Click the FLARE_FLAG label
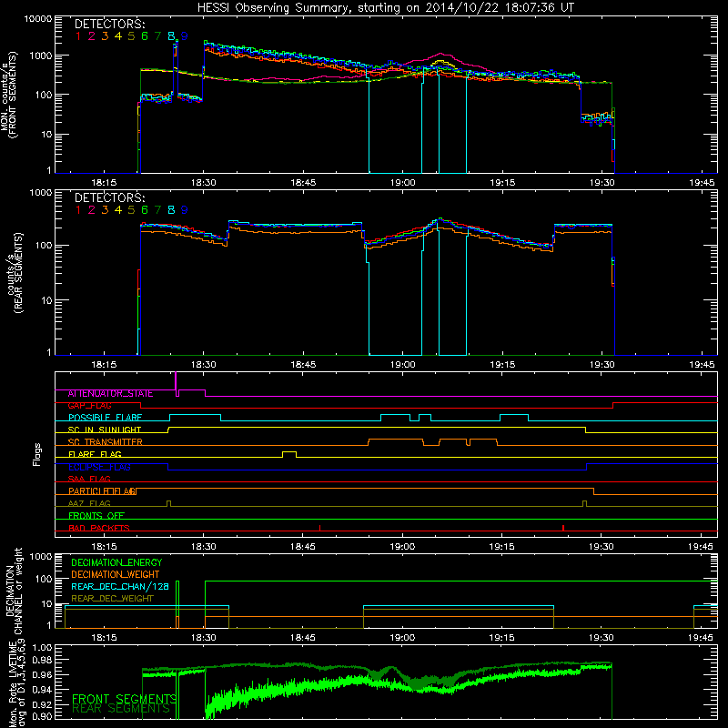This screenshot has height=728, width=728. 95,454
